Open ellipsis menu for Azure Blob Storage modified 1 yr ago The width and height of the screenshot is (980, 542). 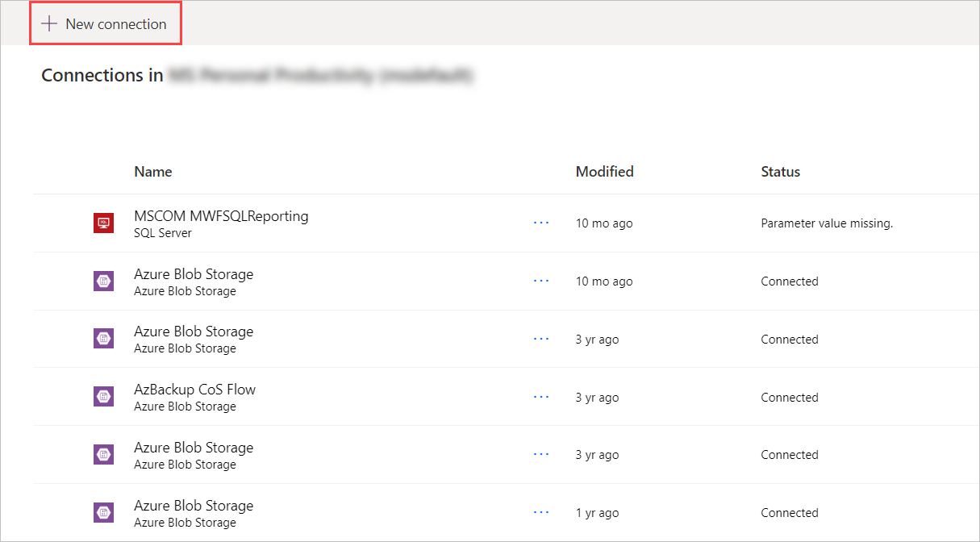pos(541,512)
